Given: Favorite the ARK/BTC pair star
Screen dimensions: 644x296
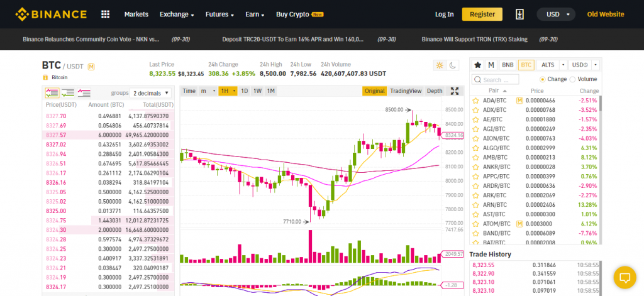Looking at the screenshot, I should (x=475, y=195).
